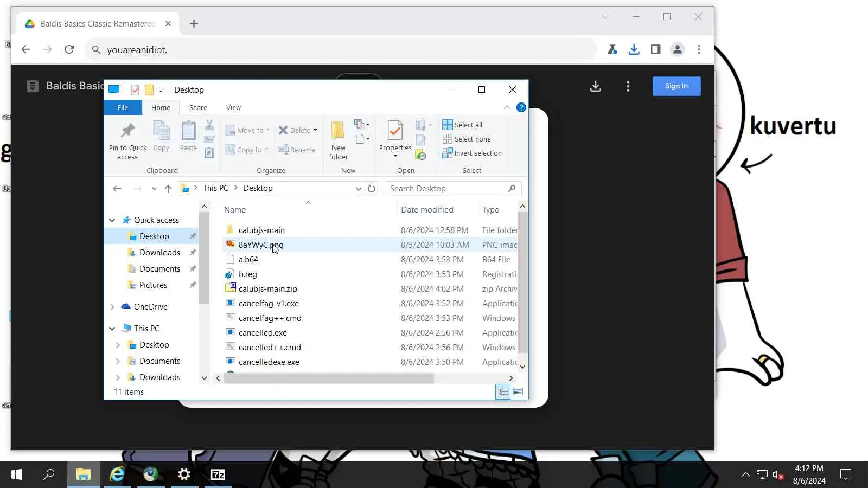868x488 pixels.
Task: Open Chrome's side panel icon
Action: (655, 49)
